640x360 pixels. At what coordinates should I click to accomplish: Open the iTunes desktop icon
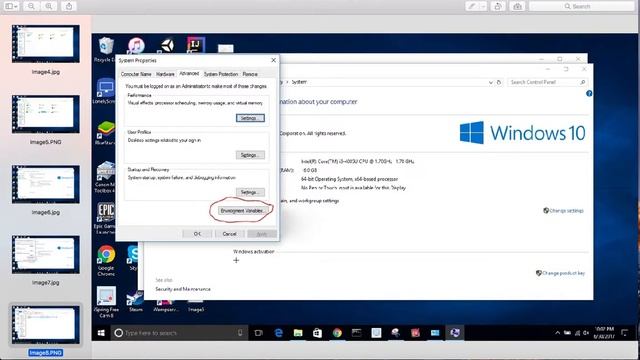click(136, 45)
